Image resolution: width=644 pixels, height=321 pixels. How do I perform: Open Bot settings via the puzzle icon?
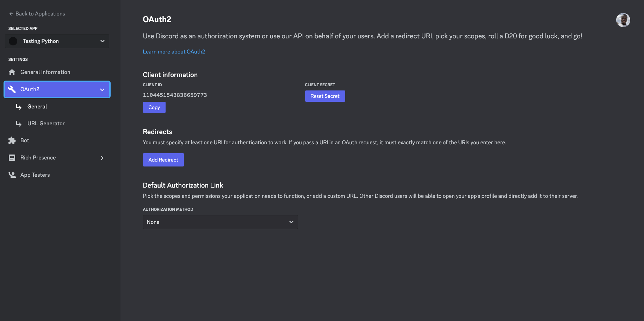(x=12, y=140)
